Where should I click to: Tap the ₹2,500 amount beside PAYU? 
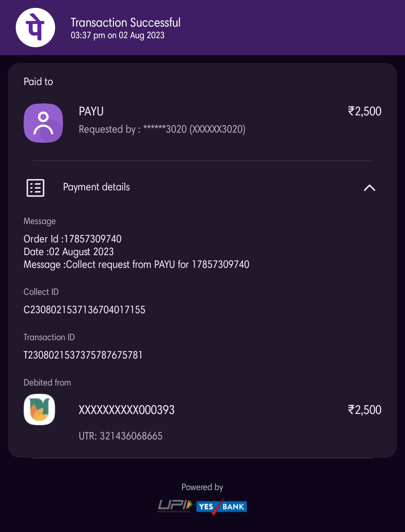[364, 111]
